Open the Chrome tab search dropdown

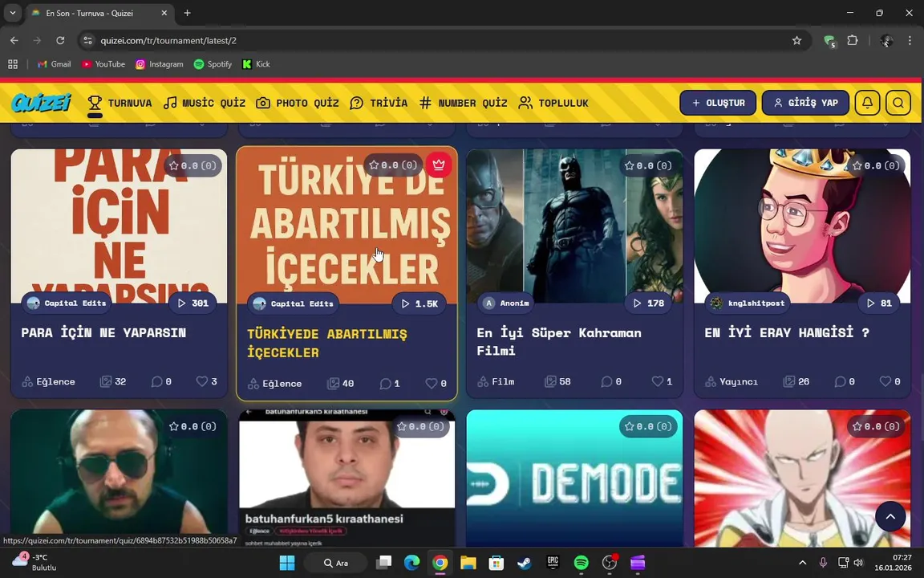click(x=12, y=12)
